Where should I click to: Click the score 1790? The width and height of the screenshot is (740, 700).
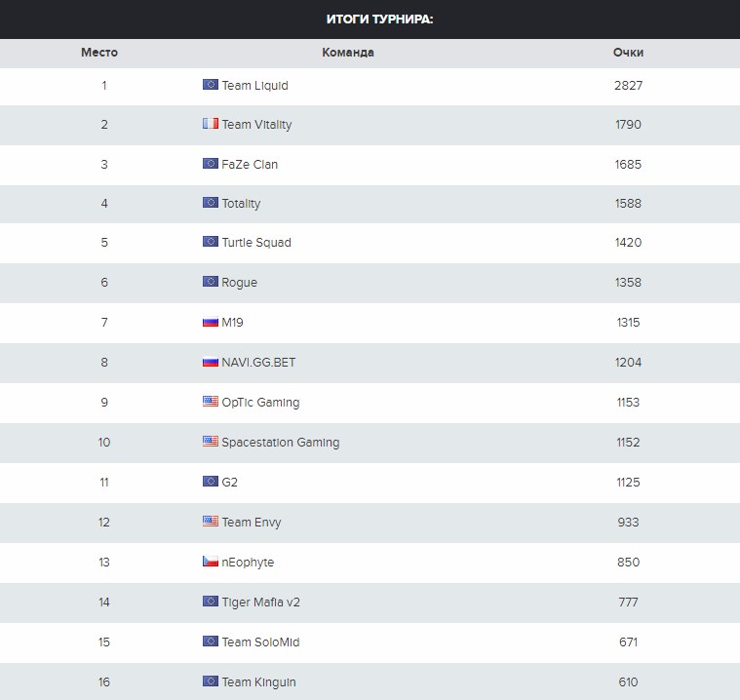coord(628,125)
